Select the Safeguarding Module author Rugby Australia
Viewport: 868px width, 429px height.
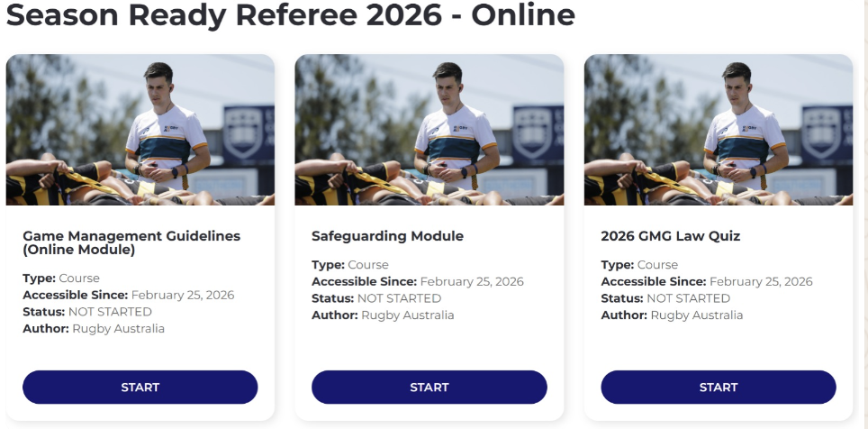(407, 315)
